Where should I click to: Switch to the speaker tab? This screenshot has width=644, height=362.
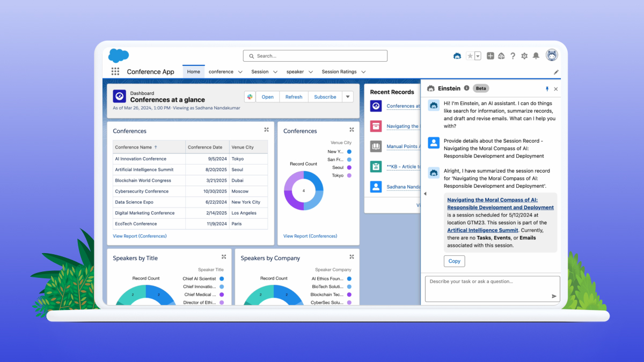[x=295, y=71]
